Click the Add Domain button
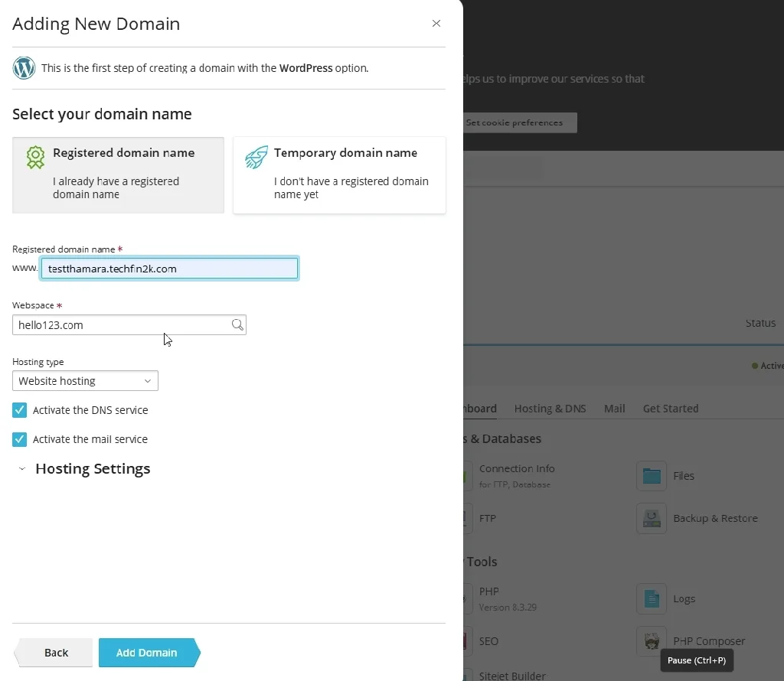784x681 pixels. [x=149, y=653]
